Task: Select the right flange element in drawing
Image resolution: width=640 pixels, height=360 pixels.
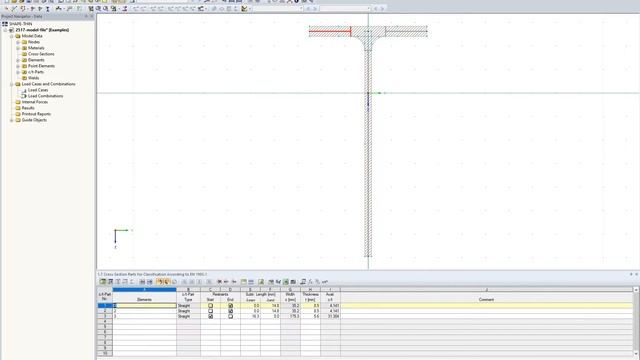Action: (406, 31)
